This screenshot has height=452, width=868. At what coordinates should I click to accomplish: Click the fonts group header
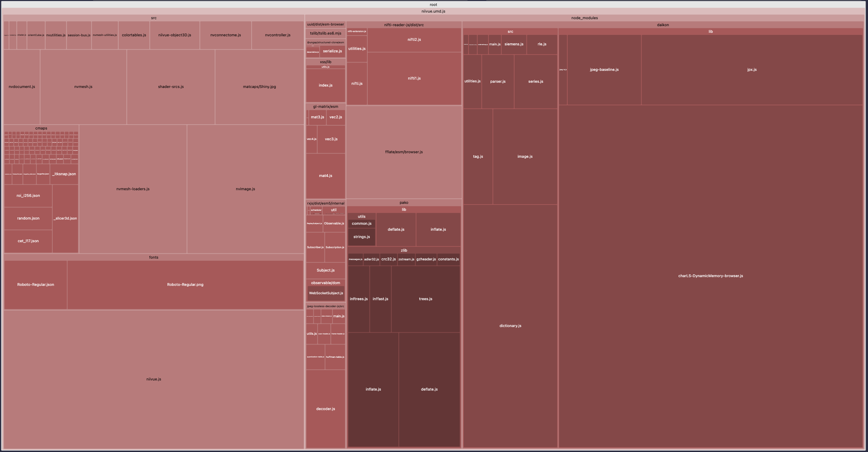[x=154, y=257]
